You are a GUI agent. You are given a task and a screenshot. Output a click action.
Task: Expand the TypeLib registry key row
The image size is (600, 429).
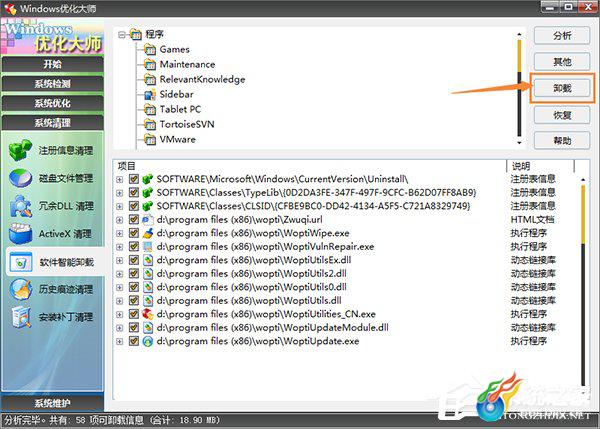pos(120,193)
